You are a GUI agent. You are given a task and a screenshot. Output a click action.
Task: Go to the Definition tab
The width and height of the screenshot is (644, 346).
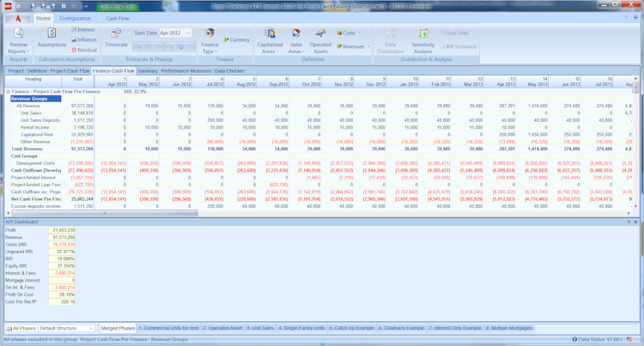tap(37, 71)
